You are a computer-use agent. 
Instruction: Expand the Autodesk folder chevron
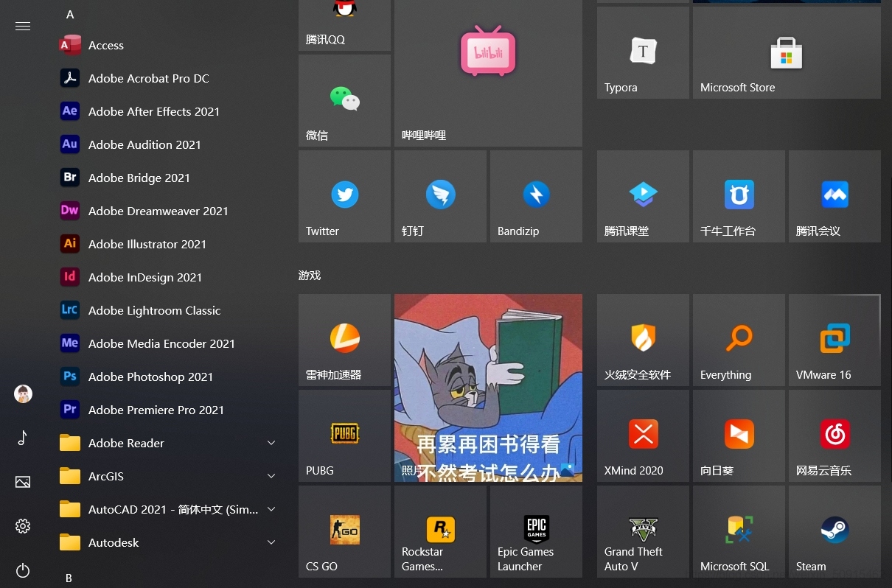(271, 542)
